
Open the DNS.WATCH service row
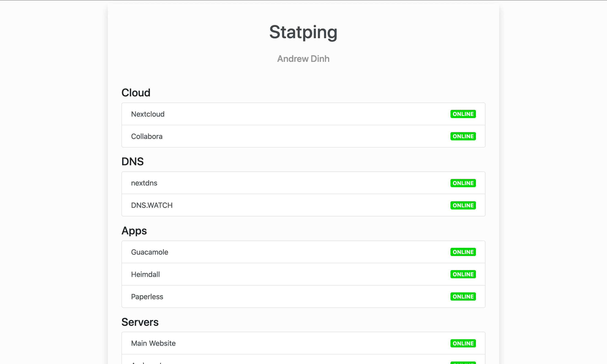point(303,205)
